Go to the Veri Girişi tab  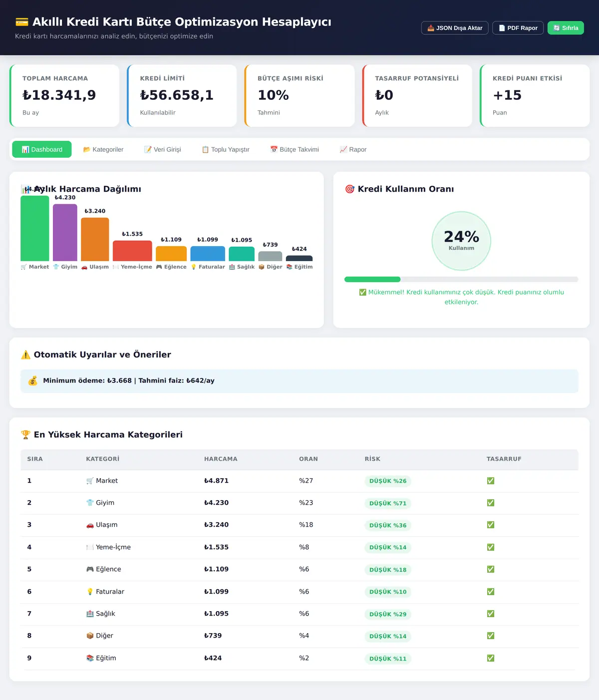(x=162, y=149)
